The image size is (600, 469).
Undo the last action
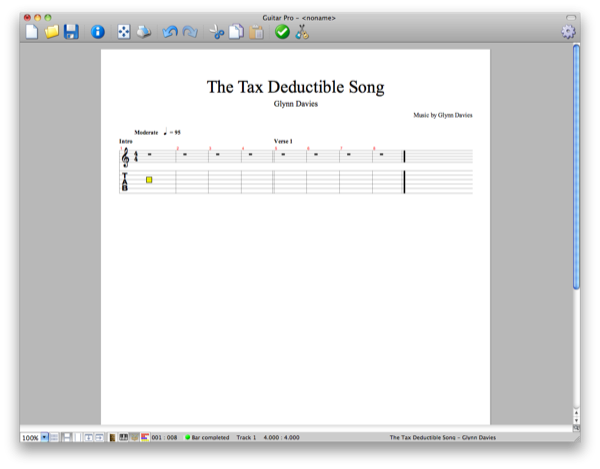(x=170, y=33)
